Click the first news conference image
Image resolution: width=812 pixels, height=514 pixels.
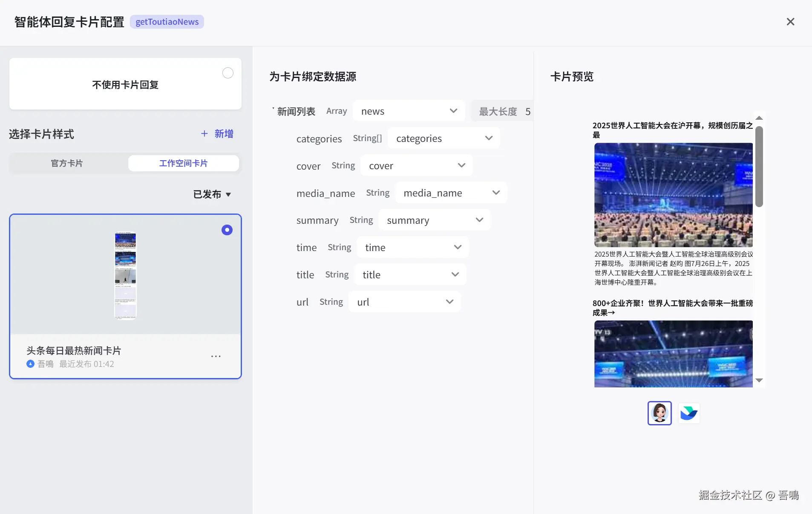pos(674,195)
